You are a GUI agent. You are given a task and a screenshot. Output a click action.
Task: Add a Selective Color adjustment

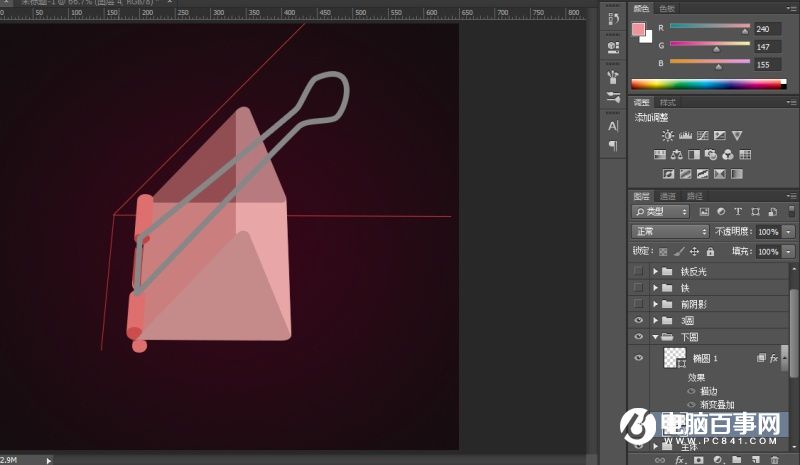tap(720, 174)
